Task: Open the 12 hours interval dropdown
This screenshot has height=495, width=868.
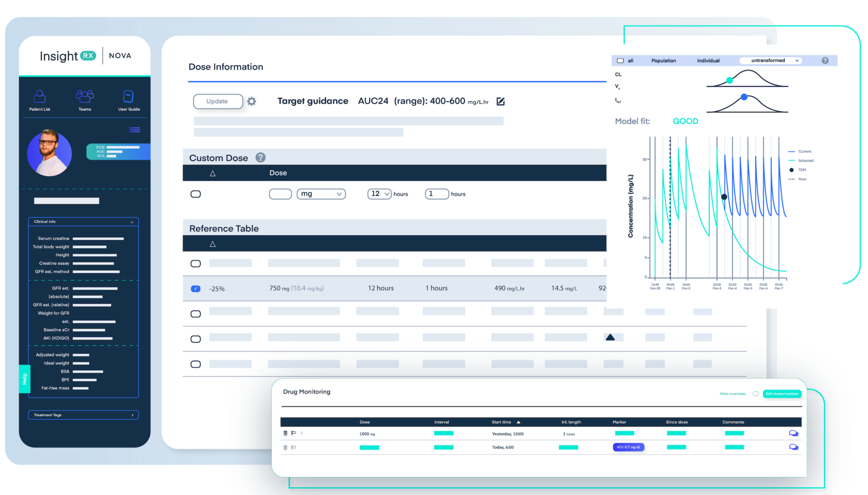Action: pyautogui.click(x=380, y=194)
